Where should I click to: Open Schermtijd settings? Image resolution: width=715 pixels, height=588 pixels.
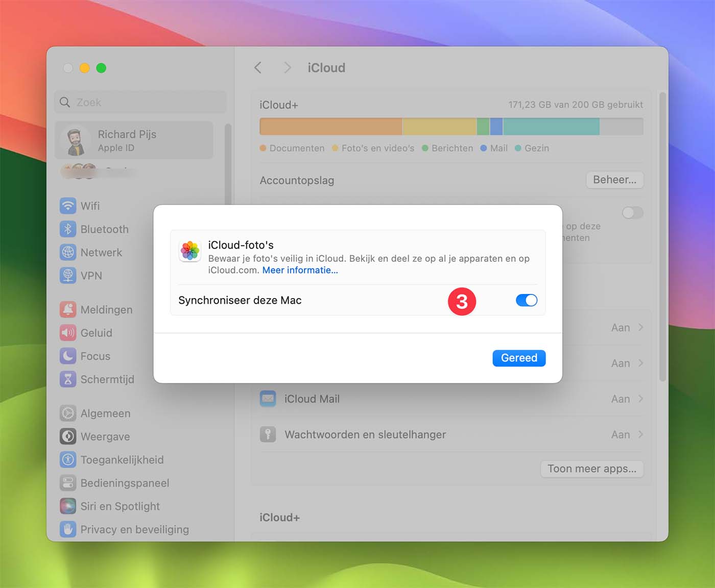pyautogui.click(x=107, y=379)
